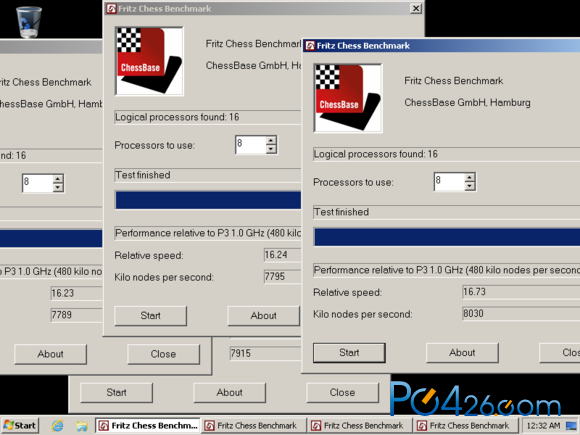Image resolution: width=580 pixels, height=435 pixels.
Task: Start benchmark in the front window
Action: [349, 353]
